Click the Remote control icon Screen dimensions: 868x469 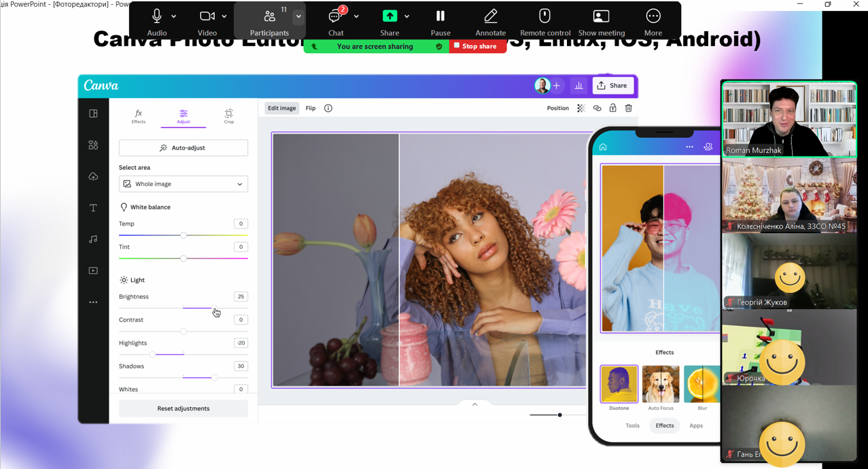click(x=544, y=20)
